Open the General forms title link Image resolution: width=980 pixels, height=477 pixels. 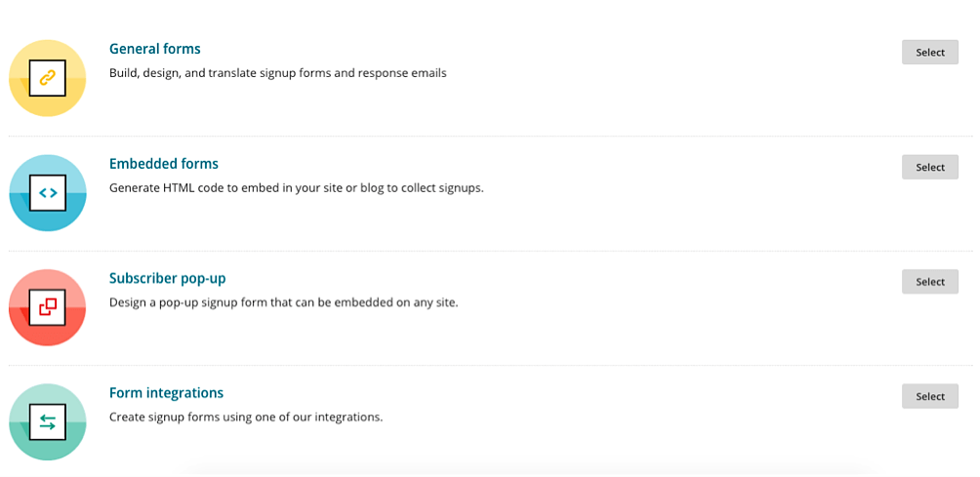pos(155,49)
